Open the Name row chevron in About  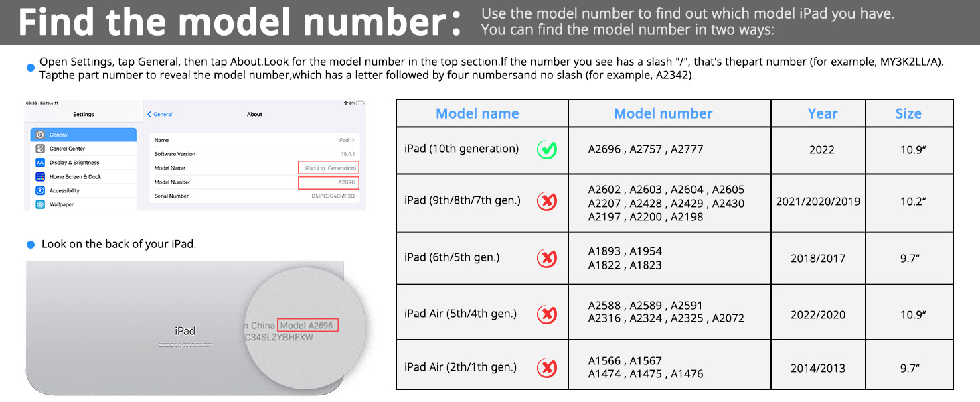[x=353, y=141]
